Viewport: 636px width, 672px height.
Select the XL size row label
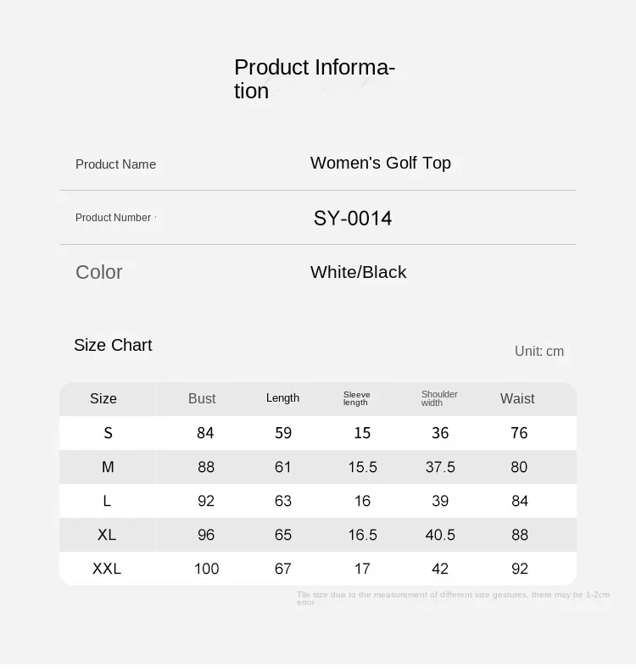coord(107,535)
